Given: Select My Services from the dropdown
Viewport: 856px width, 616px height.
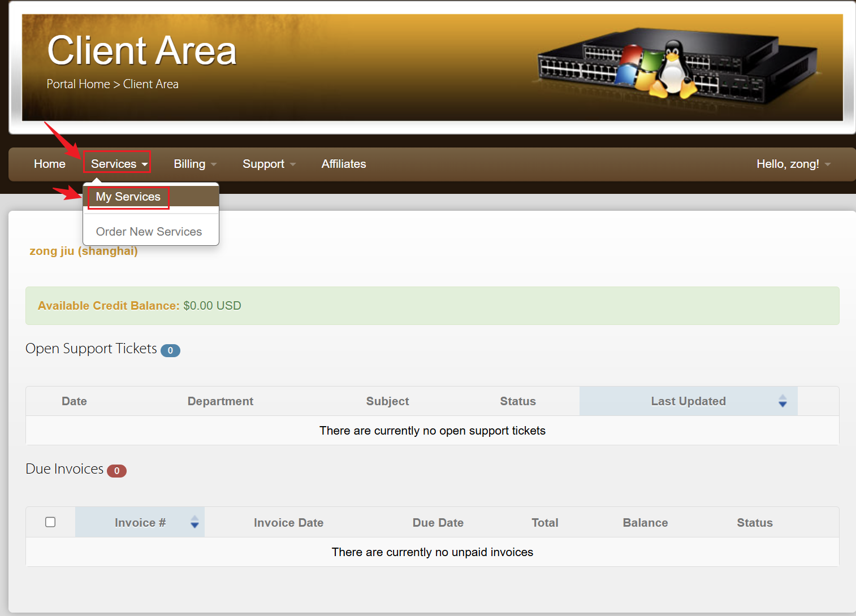Looking at the screenshot, I should pyautogui.click(x=128, y=197).
